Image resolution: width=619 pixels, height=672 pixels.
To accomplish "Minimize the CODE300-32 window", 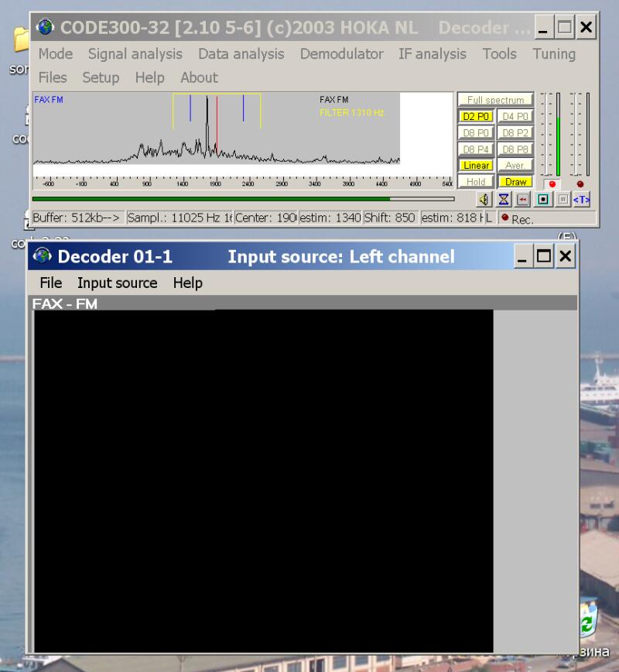I will tap(542, 27).
